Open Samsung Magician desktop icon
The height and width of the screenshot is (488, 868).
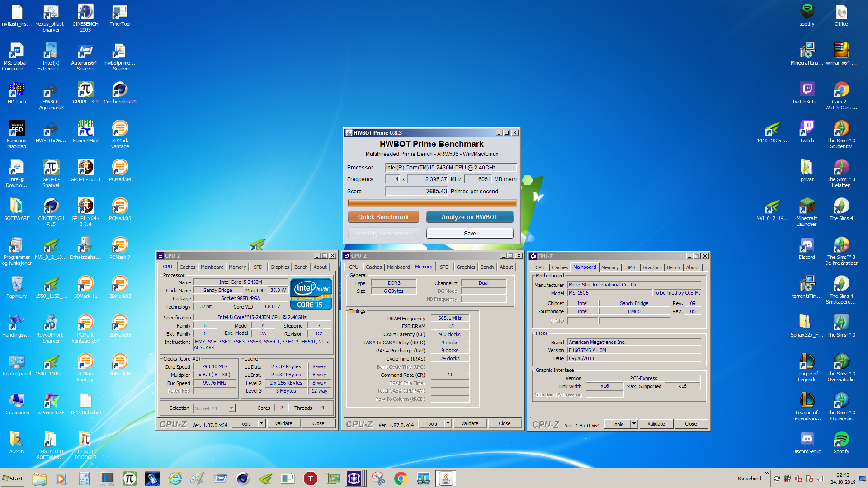[x=17, y=135]
